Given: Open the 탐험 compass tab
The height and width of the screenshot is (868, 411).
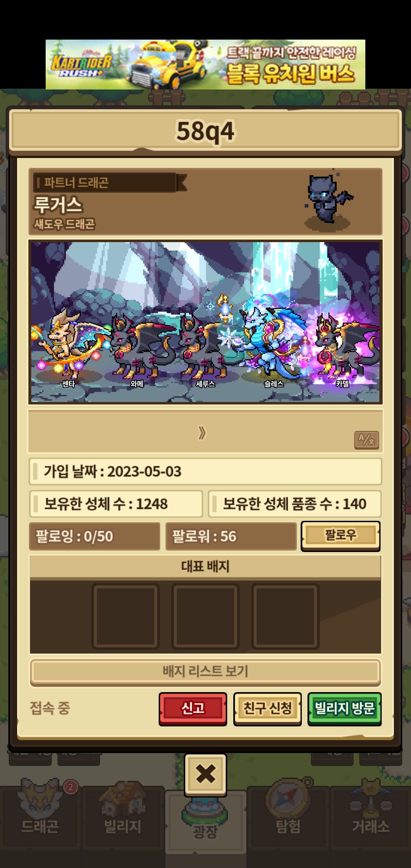Looking at the screenshot, I should (x=288, y=814).
